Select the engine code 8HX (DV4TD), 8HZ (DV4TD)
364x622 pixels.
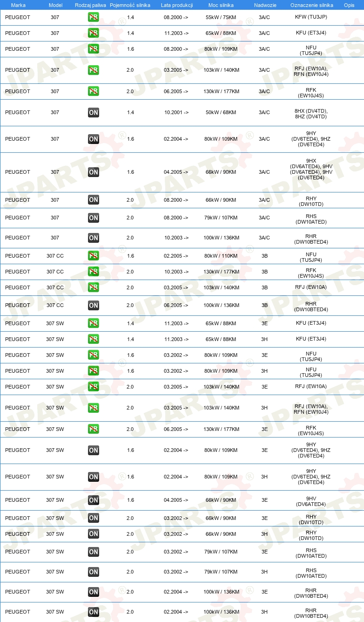coord(311,114)
